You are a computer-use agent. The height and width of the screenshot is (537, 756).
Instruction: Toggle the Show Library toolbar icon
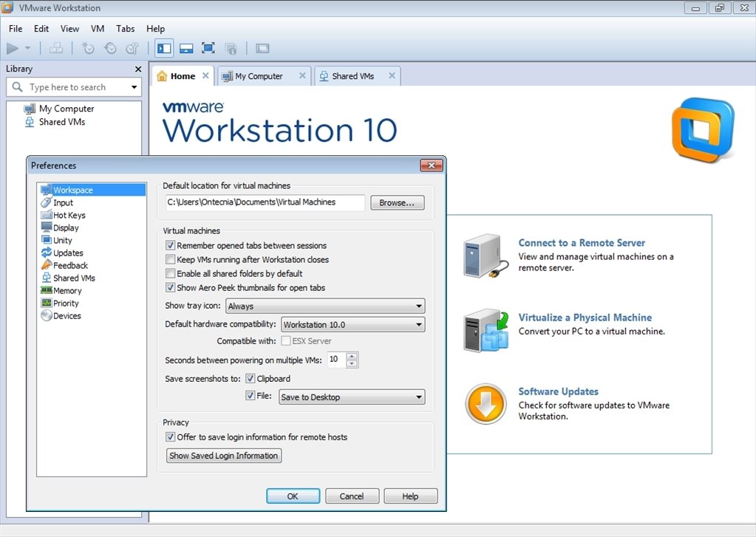click(x=164, y=48)
